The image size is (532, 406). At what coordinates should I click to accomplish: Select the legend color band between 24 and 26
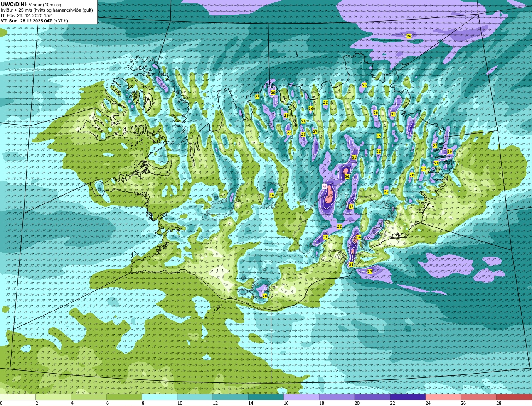click(x=443, y=397)
